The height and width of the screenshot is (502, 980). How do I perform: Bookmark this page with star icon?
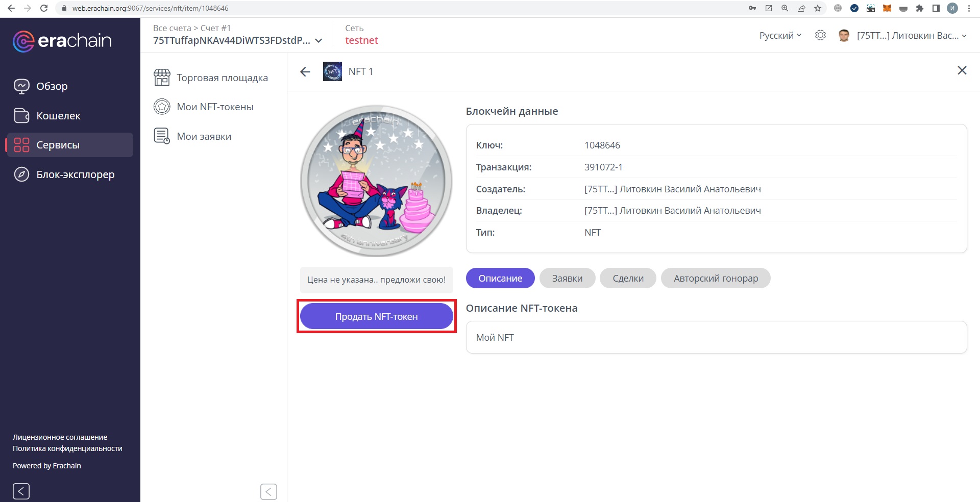tap(818, 8)
